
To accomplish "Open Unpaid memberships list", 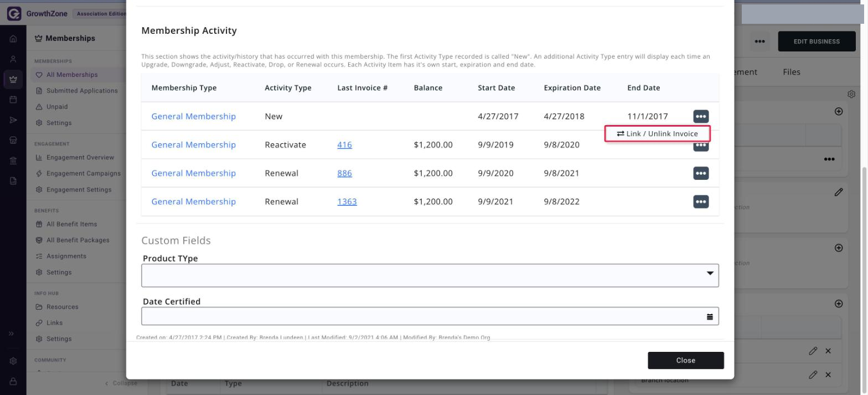I will pyautogui.click(x=57, y=107).
